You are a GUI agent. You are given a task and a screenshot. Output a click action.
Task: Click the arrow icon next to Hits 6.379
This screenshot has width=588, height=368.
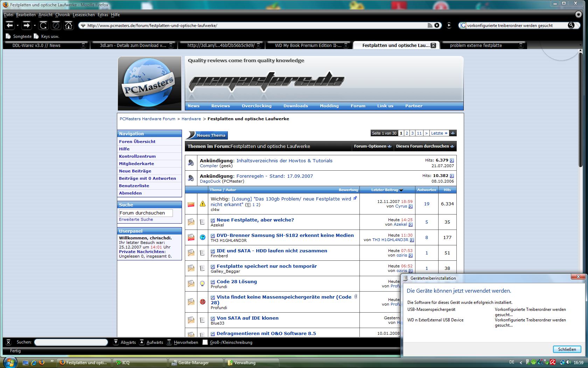(452, 161)
